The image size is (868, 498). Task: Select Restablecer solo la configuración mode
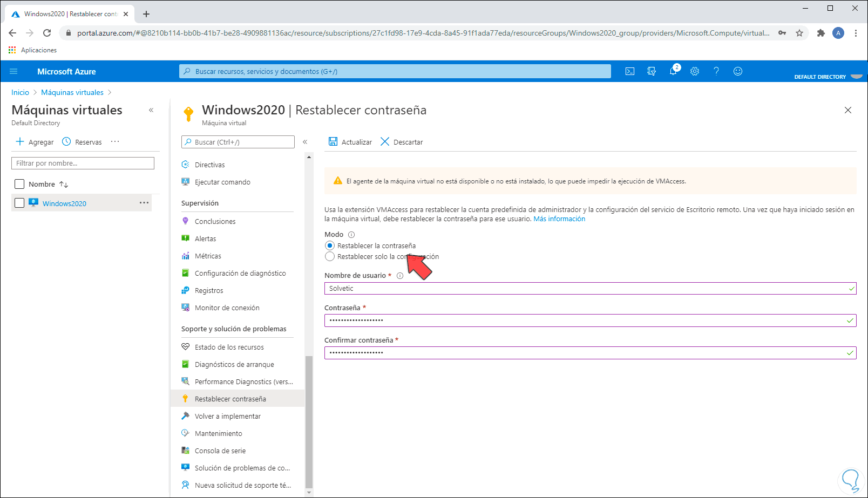(x=330, y=256)
